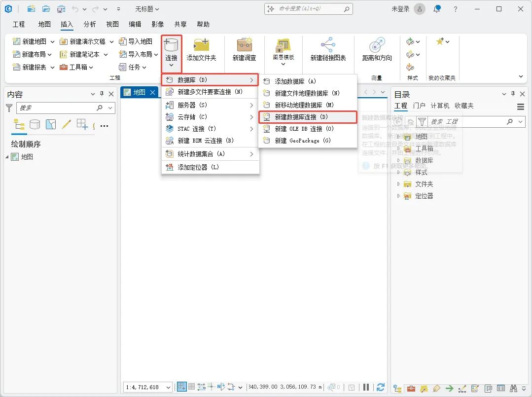Open the 工具箱 (Toolbox) dropdown
Viewport: 532px width, 397px height.
(x=76, y=67)
